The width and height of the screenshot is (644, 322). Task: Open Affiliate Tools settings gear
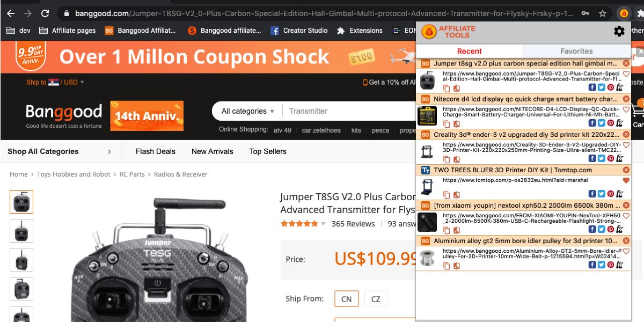619,32
